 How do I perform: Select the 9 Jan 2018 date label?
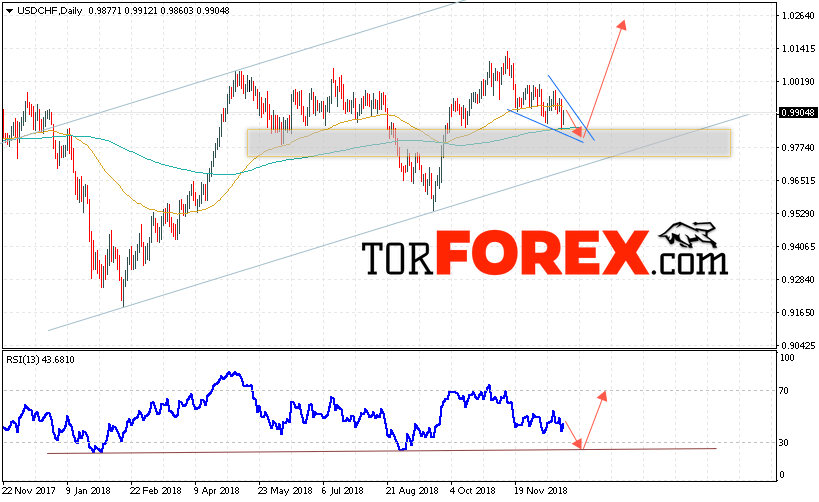(88, 491)
